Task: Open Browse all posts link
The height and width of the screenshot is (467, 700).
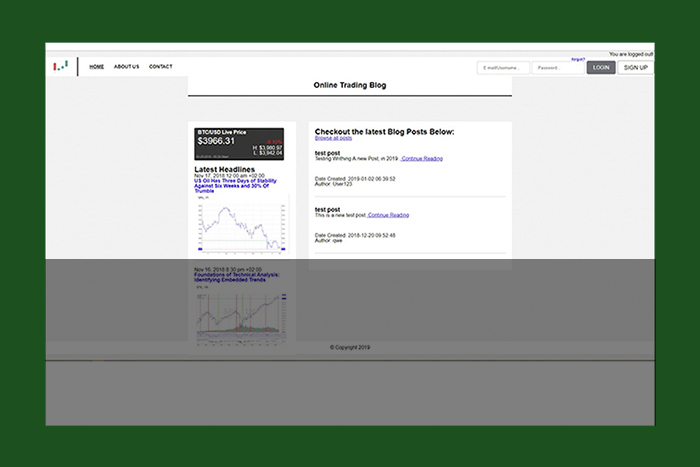Action: 333,138
